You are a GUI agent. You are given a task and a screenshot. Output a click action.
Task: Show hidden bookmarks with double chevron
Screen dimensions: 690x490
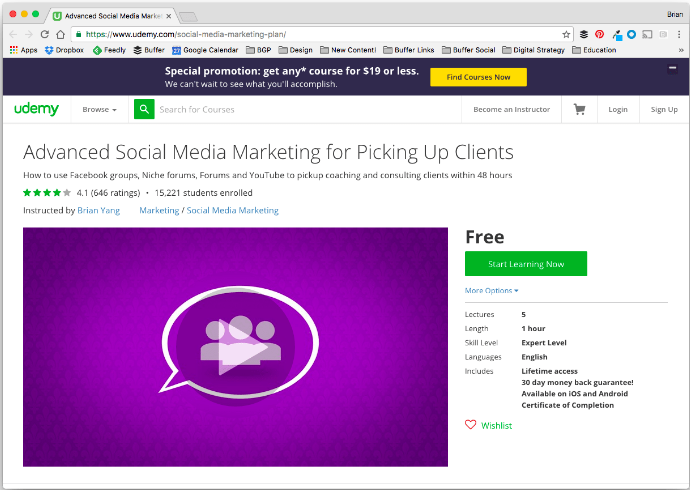click(681, 50)
